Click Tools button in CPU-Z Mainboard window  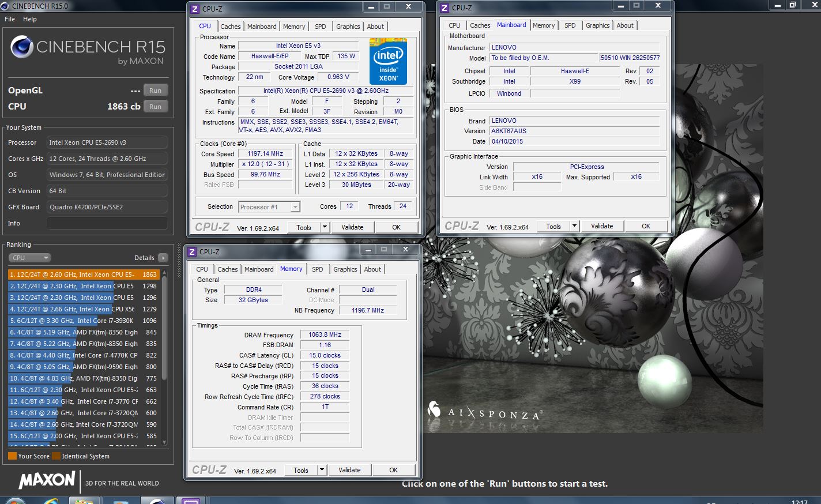click(553, 226)
